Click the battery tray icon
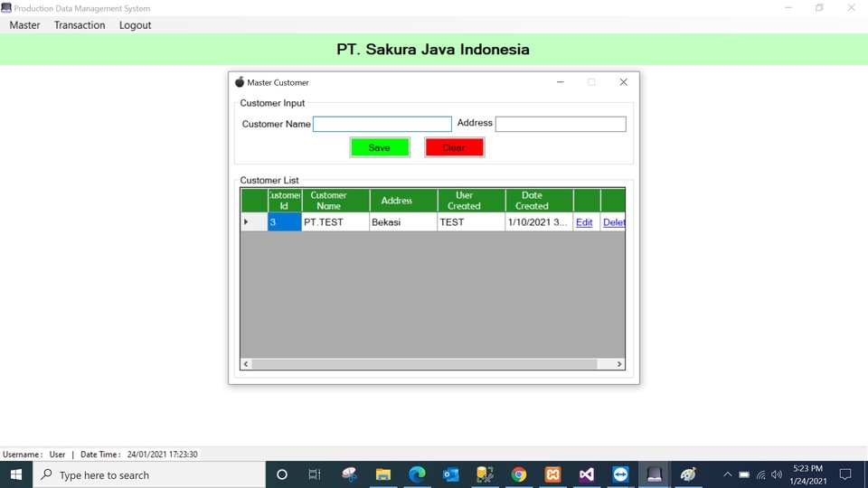Screen dimensions: 868x488 click(744, 474)
